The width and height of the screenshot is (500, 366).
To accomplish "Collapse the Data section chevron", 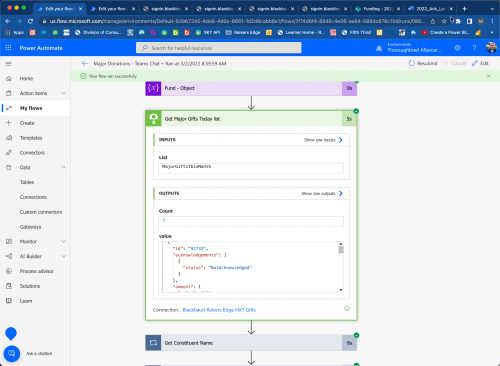I will click(63, 167).
